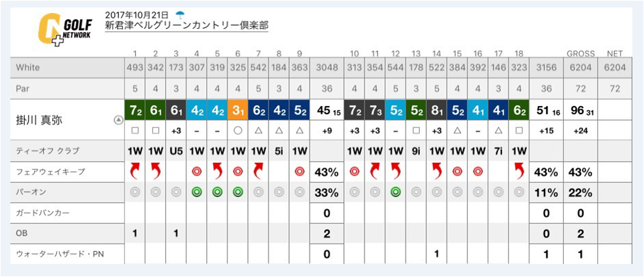Click hole 1 fairway miss right arrow
This screenshot has height=277, width=644.
tap(135, 172)
